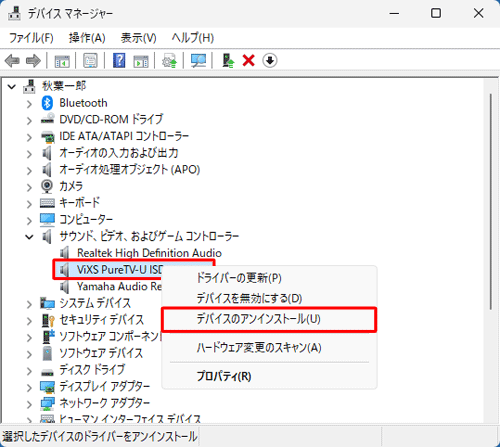Click the ディスク ドライブ icon

(x=47, y=372)
